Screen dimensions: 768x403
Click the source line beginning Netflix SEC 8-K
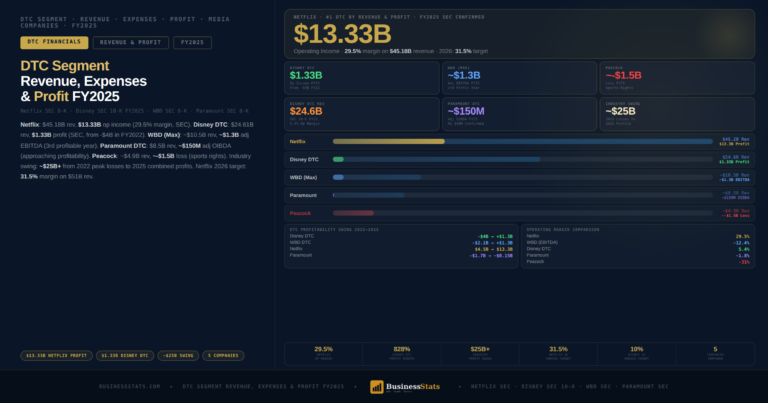tap(134, 111)
